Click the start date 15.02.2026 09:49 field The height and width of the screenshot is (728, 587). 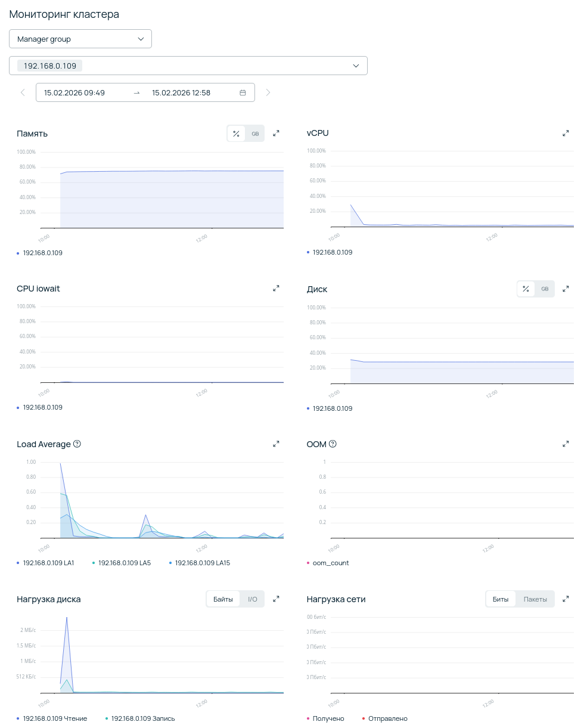pos(74,92)
